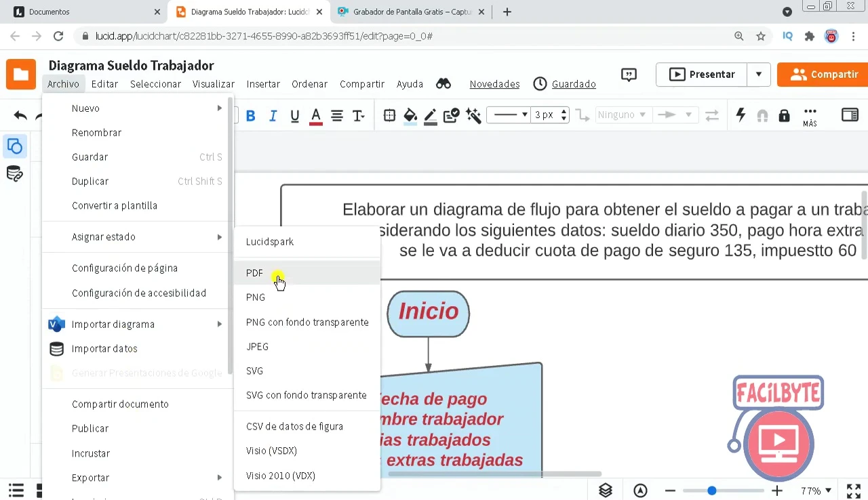Click the zoom in plus icon

click(777, 491)
